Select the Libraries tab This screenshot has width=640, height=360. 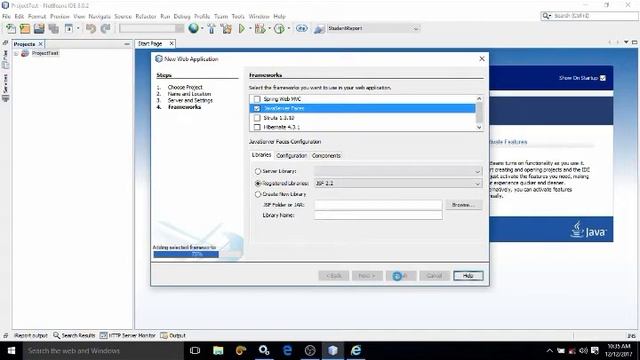point(261,155)
